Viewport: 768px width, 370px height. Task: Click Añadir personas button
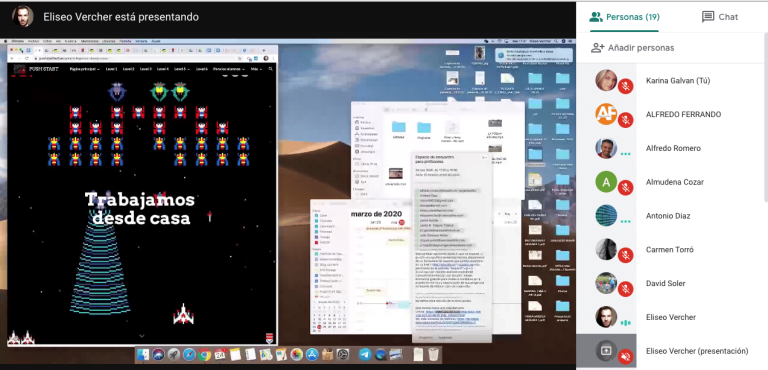coord(632,48)
